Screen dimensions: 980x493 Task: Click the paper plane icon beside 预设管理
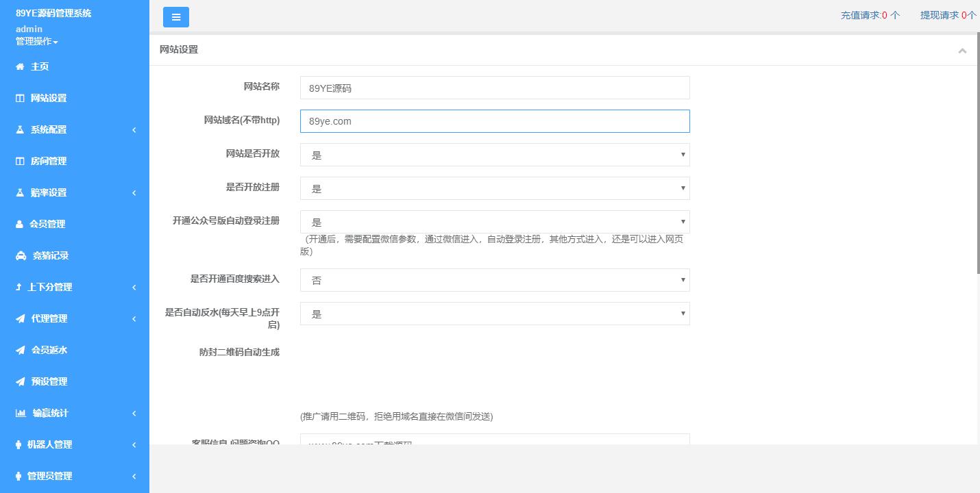[x=21, y=381]
